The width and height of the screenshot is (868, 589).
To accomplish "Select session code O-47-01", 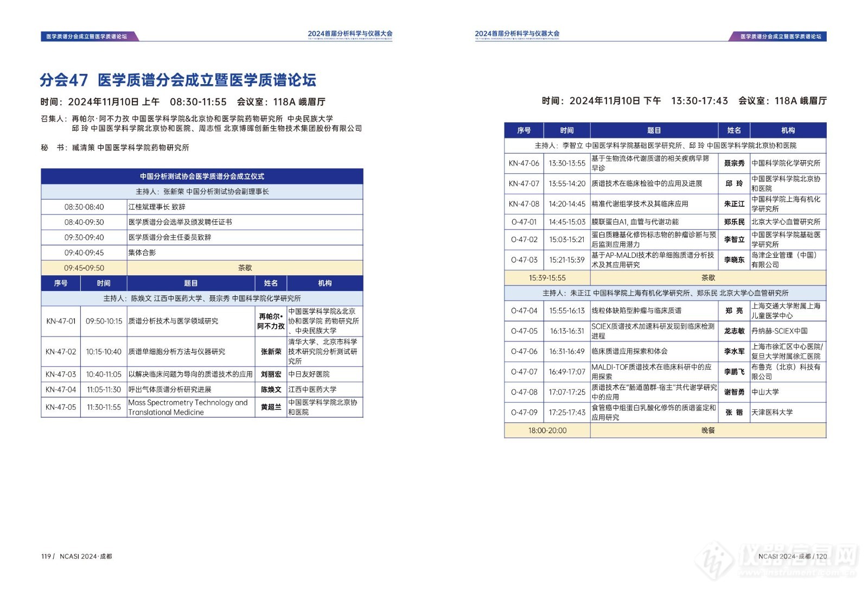I will (524, 222).
